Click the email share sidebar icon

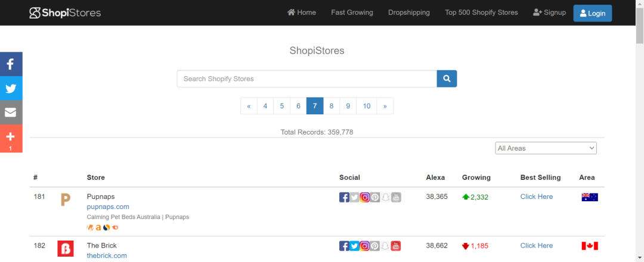[11, 113]
